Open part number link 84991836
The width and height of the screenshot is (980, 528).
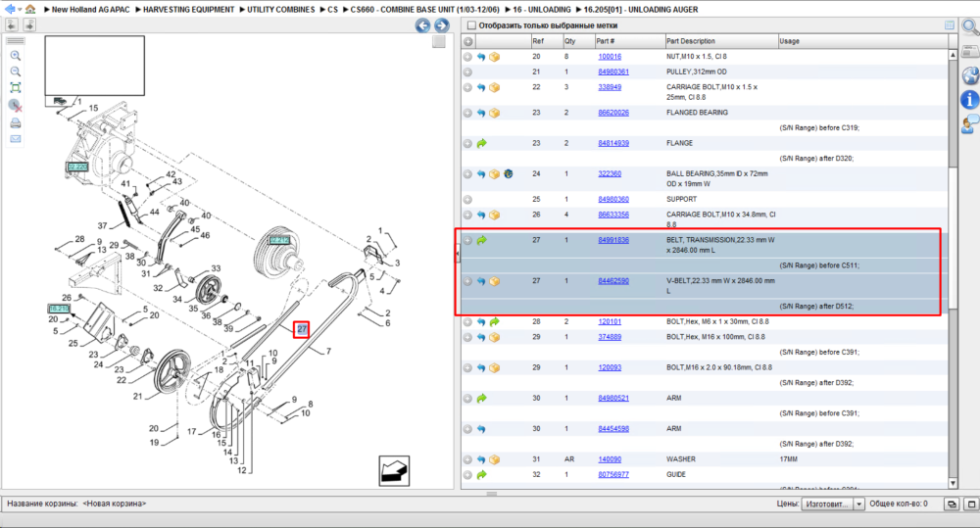coord(613,240)
